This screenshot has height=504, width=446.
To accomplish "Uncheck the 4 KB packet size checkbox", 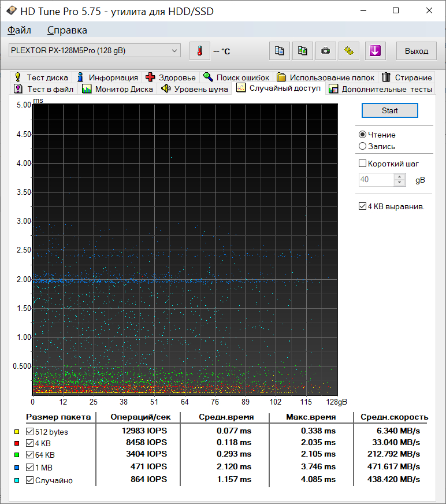I will pyautogui.click(x=30, y=443).
